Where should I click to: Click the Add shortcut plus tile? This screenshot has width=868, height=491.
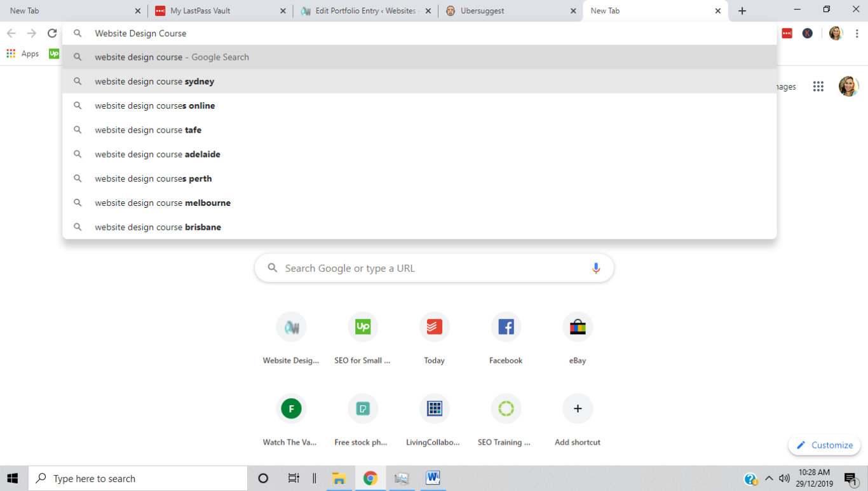[577, 409]
